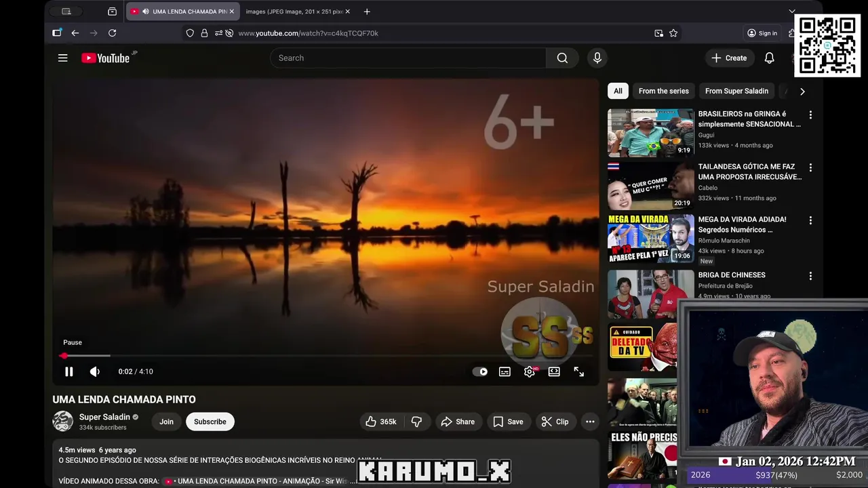Open the player settings gear
Screen dimensions: 868x488
pos(530,371)
